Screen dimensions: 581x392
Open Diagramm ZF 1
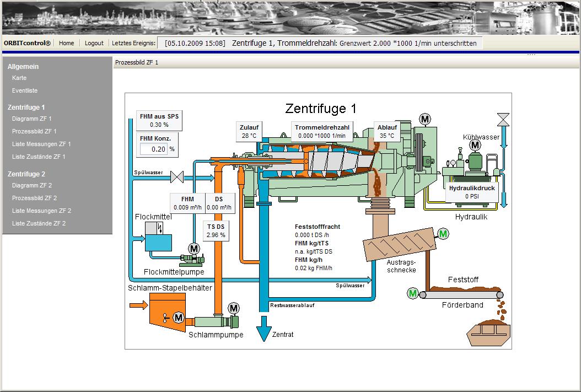point(31,119)
